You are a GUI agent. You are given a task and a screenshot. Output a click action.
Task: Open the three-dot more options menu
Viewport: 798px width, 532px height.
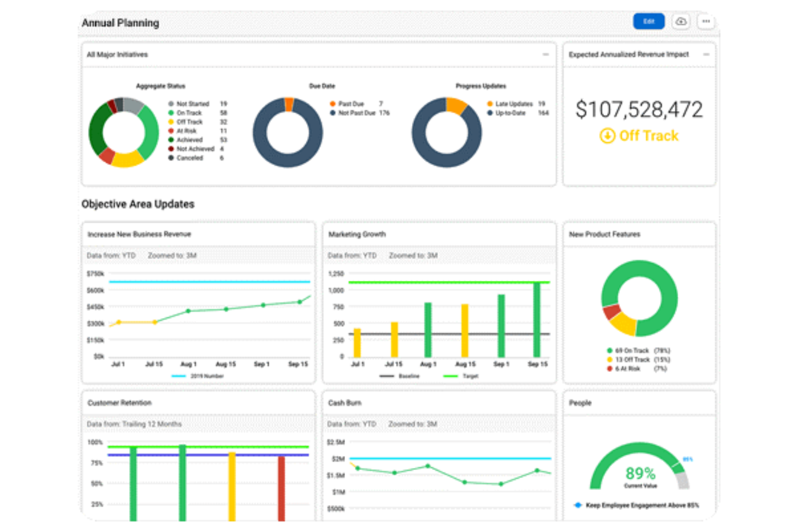(706, 22)
